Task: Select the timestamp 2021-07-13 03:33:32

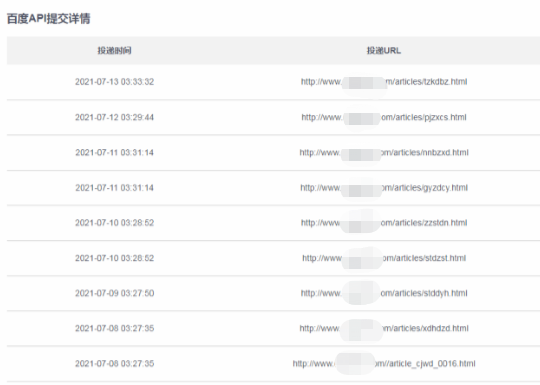Action: tap(114, 82)
